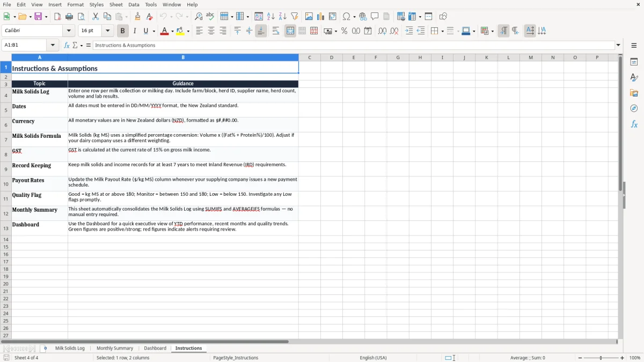Image resolution: width=644 pixels, height=362 pixels.
Task: Click the Copy icon
Action: [x=107, y=17]
